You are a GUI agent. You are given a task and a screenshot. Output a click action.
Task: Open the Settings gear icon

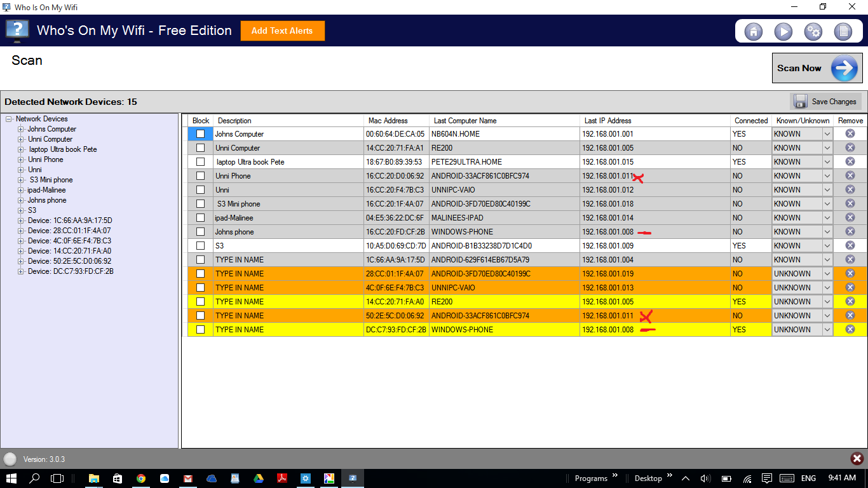[x=813, y=31]
